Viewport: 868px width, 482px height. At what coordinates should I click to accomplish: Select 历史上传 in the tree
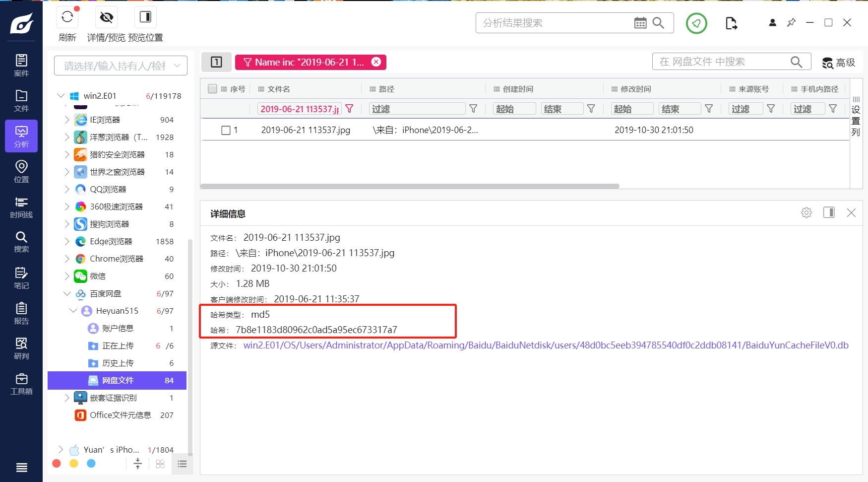[x=117, y=363]
